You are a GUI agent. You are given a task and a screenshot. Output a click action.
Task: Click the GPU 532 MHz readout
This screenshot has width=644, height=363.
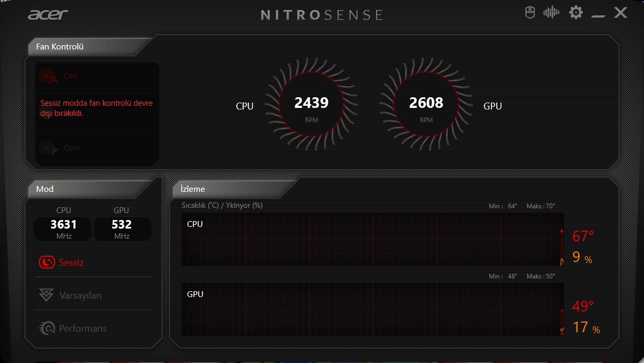tap(122, 229)
